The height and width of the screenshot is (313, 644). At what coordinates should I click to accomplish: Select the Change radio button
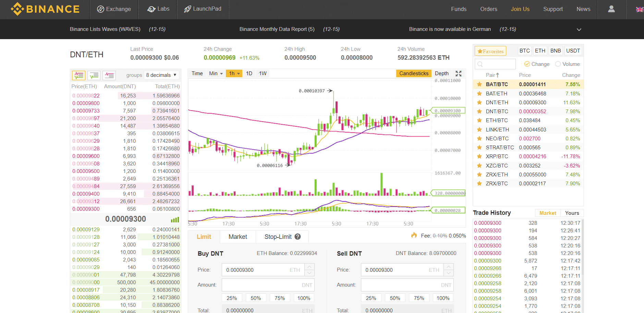[527, 64]
